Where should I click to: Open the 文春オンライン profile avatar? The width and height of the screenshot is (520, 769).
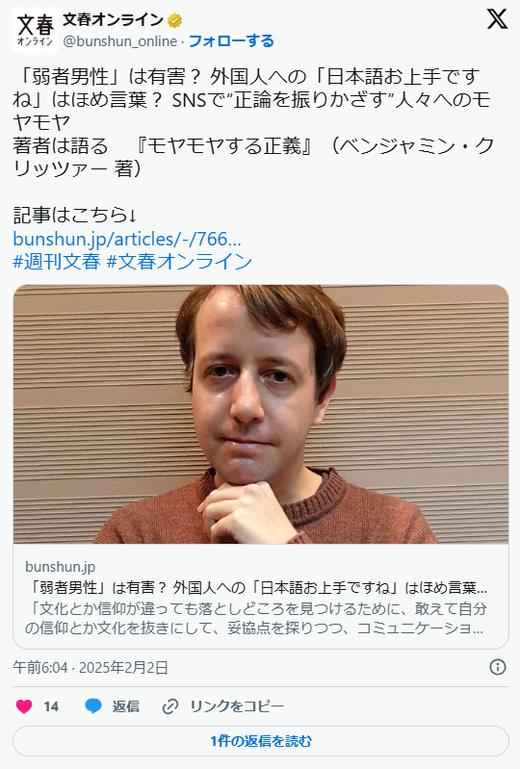35,29
